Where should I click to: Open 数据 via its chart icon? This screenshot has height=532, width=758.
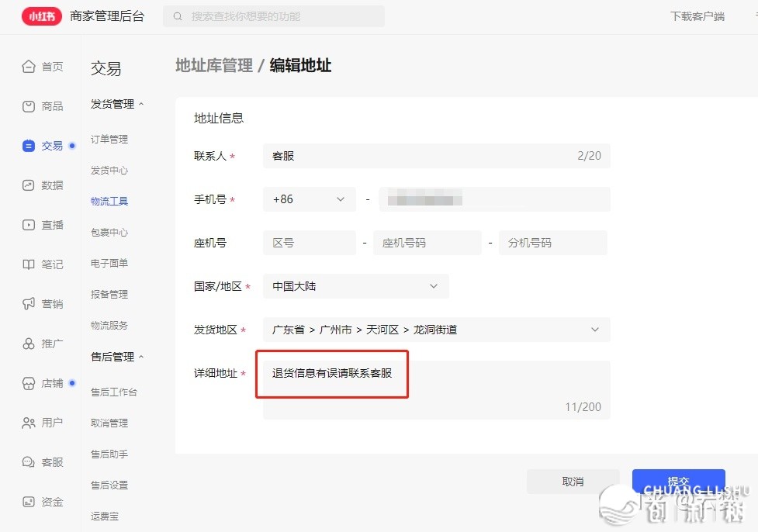coord(29,185)
